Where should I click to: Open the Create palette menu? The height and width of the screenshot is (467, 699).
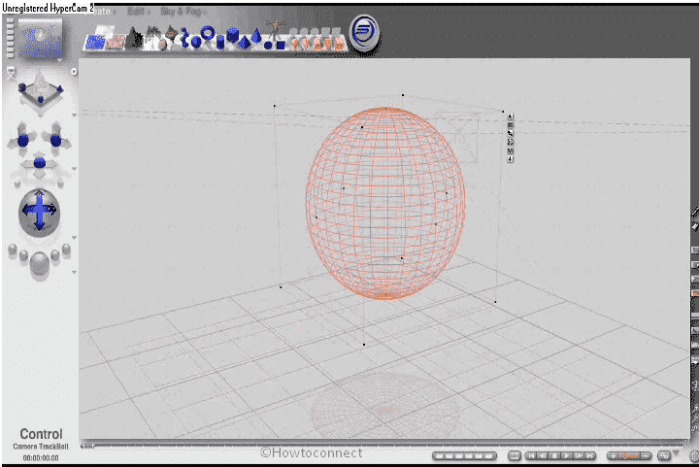coord(102,11)
